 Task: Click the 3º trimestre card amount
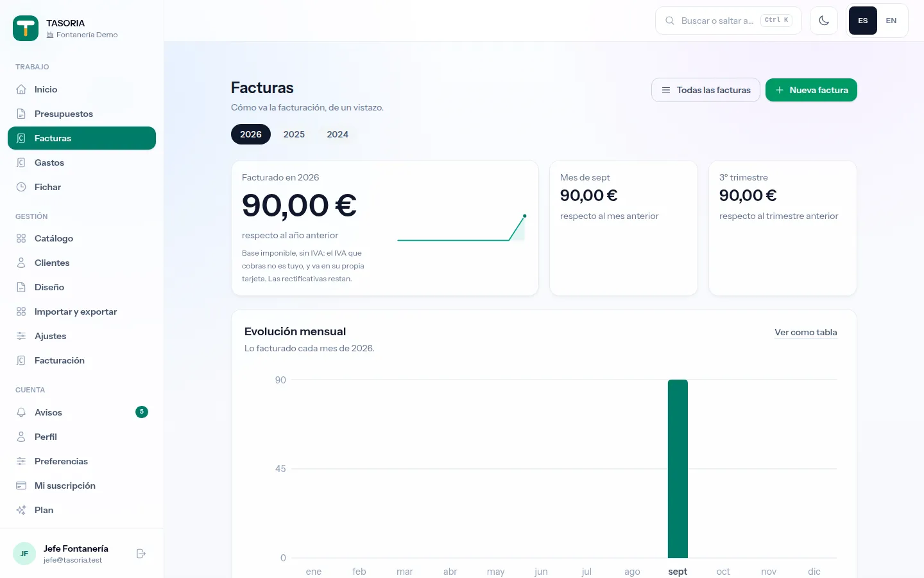(748, 195)
